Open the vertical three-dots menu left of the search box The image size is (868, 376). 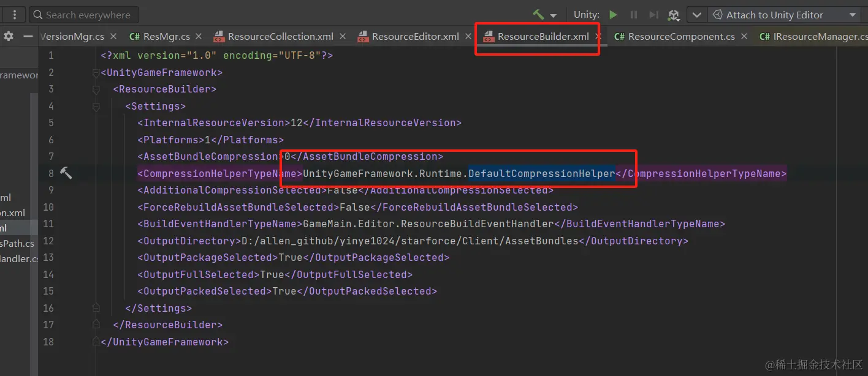point(15,15)
